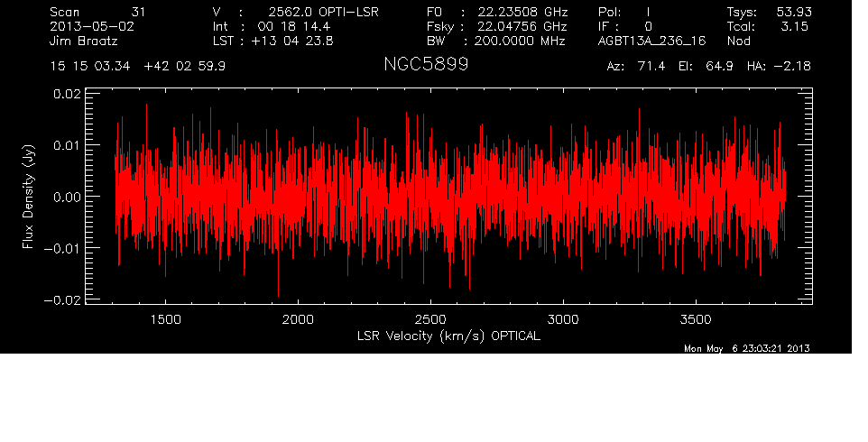Click the El: 64.9 value
Screen dimensions: 868x442
[x=706, y=67]
